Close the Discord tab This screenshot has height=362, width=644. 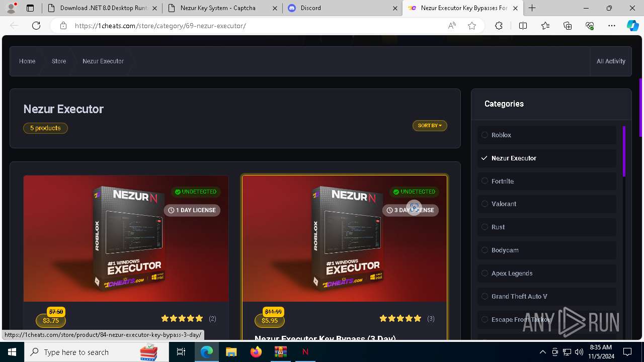tap(395, 8)
